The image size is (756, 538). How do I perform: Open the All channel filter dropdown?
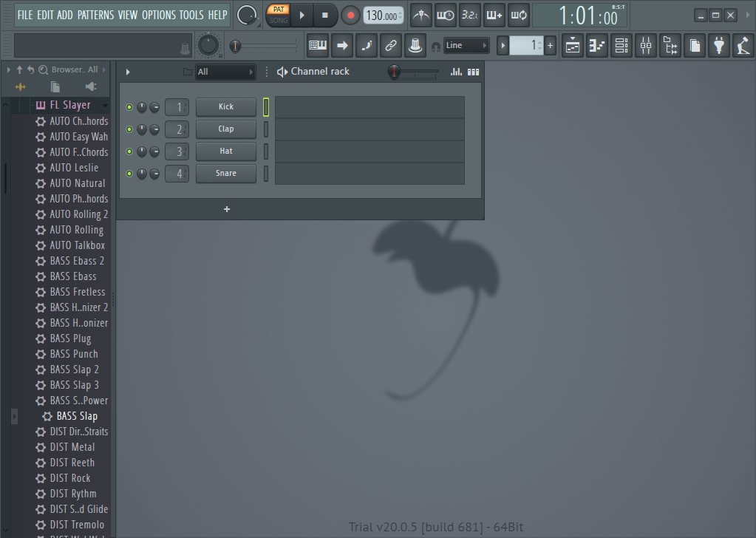(x=225, y=72)
